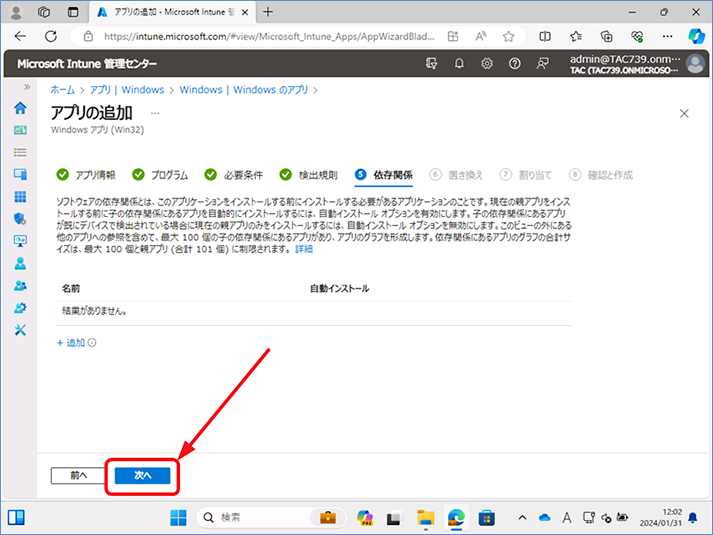Select the 依存関係 step tab
The height and width of the screenshot is (535, 713).
[383, 175]
